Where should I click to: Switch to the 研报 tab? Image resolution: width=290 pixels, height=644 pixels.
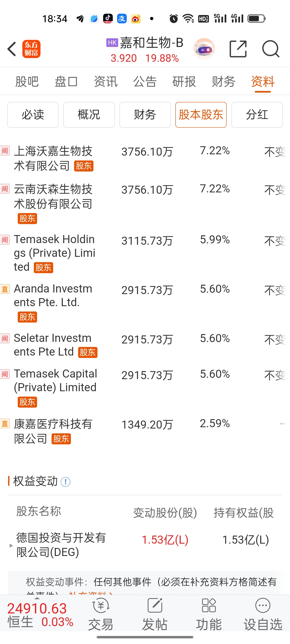184,82
